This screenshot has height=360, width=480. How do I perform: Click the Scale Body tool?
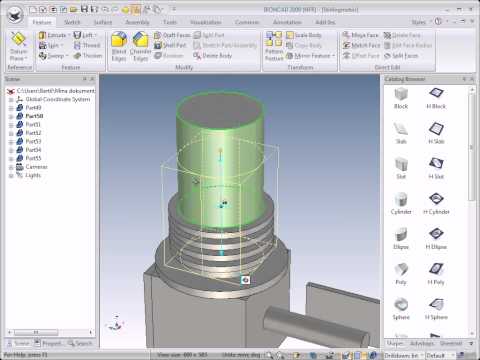pyautogui.click(x=304, y=35)
